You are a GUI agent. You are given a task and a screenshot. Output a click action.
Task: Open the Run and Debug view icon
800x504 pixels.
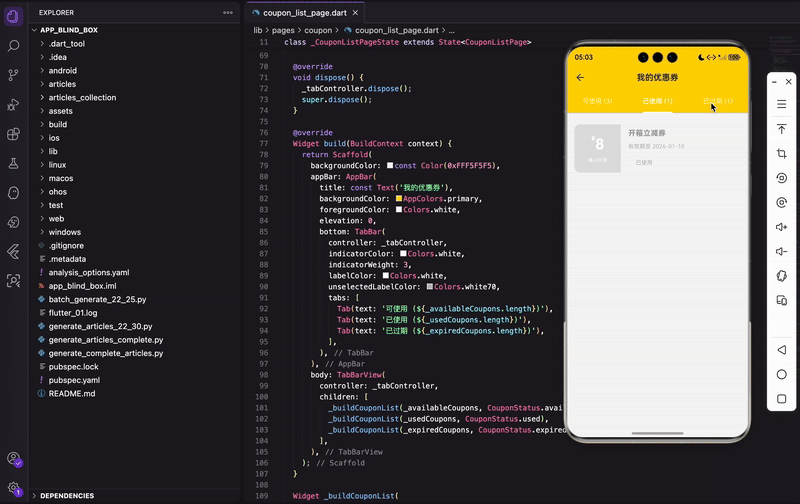pos(13,105)
